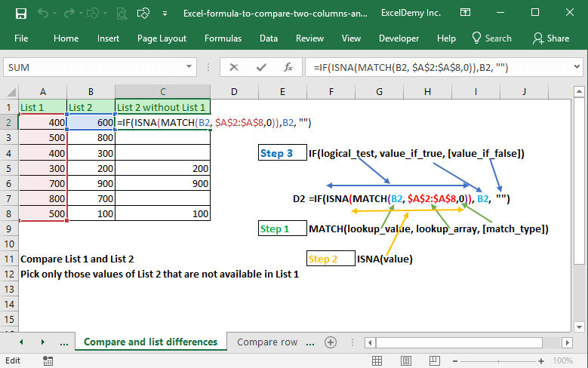Select column B header
The height and width of the screenshot is (368, 588).
[91, 92]
